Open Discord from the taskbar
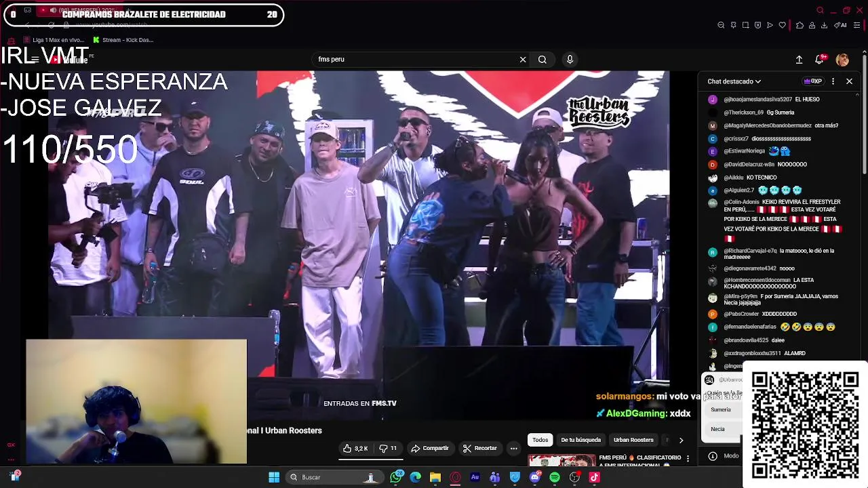The height and width of the screenshot is (488, 868). click(x=534, y=477)
